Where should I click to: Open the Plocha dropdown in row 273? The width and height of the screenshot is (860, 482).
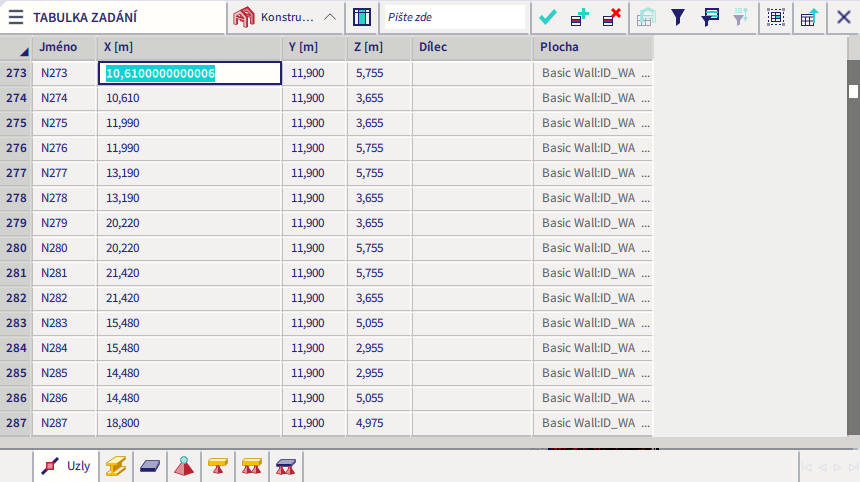[x=645, y=73]
